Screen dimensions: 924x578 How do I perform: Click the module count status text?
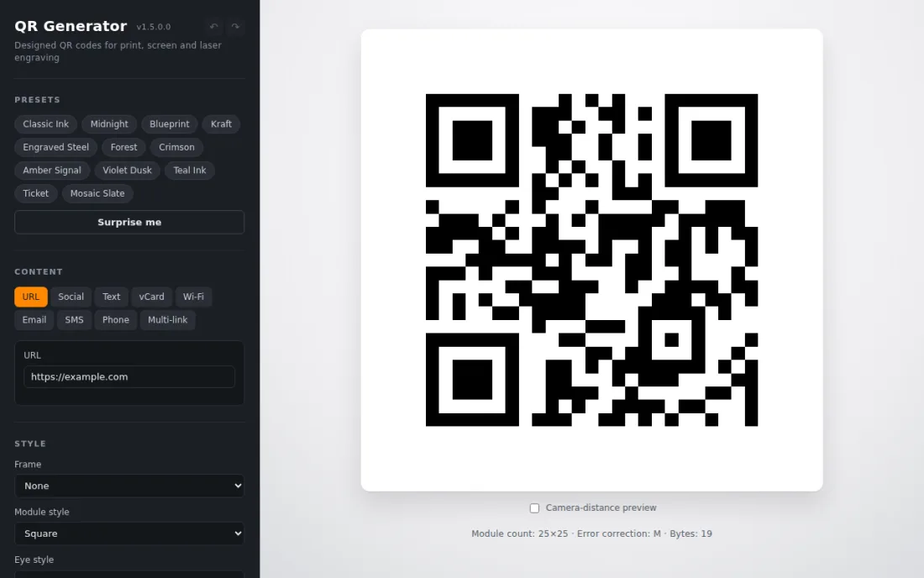(591, 533)
